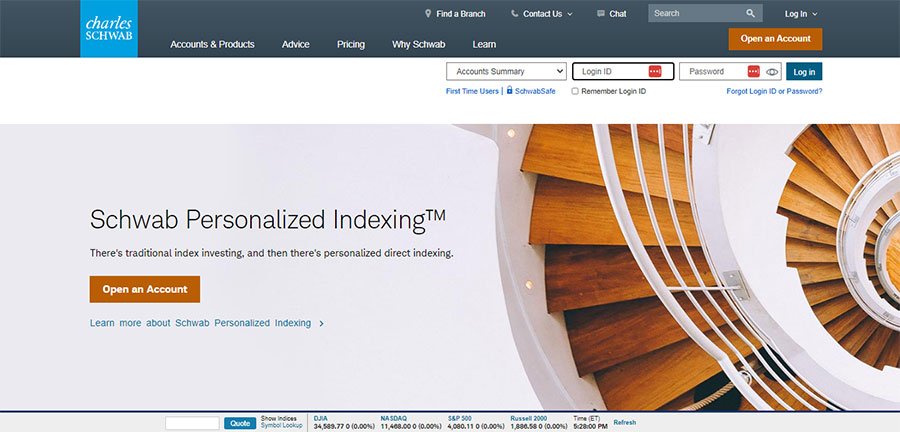The image size is (900, 432).
Task: Open the Accounts & Products menu
Action: (x=212, y=44)
